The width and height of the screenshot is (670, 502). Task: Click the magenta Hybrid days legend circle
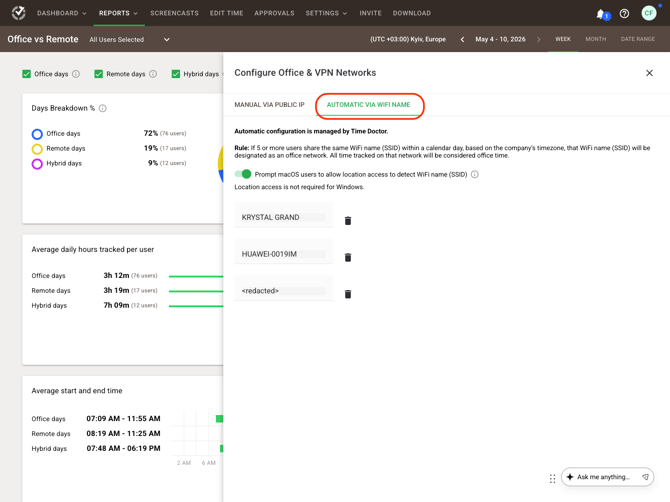click(x=37, y=164)
